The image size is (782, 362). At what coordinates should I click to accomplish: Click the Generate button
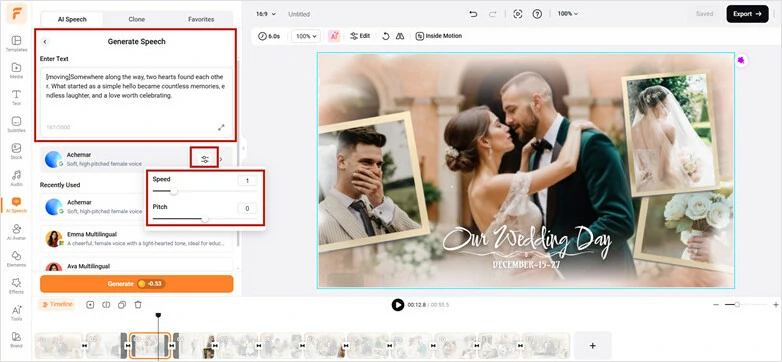(137, 284)
